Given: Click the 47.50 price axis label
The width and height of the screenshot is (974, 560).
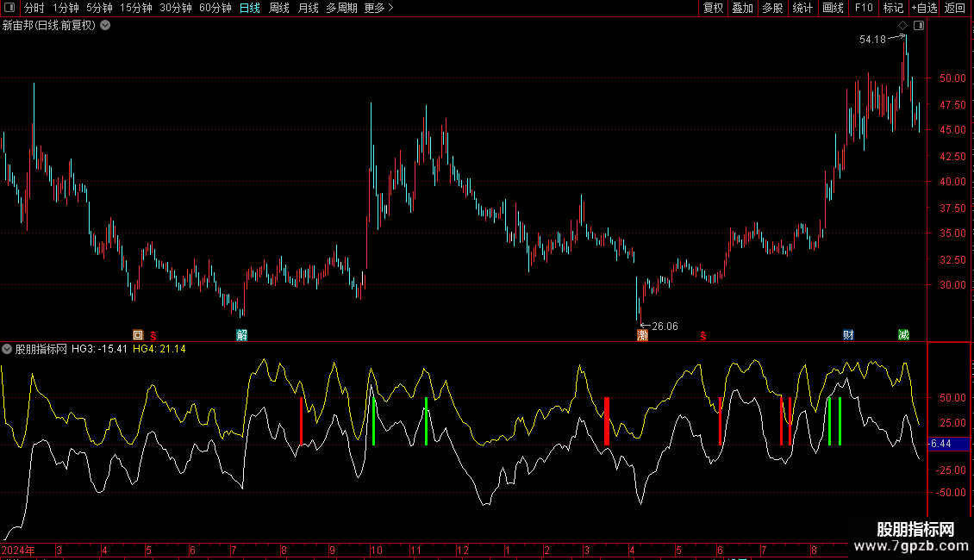Looking at the screenshot, I should [x=952, y=105].
